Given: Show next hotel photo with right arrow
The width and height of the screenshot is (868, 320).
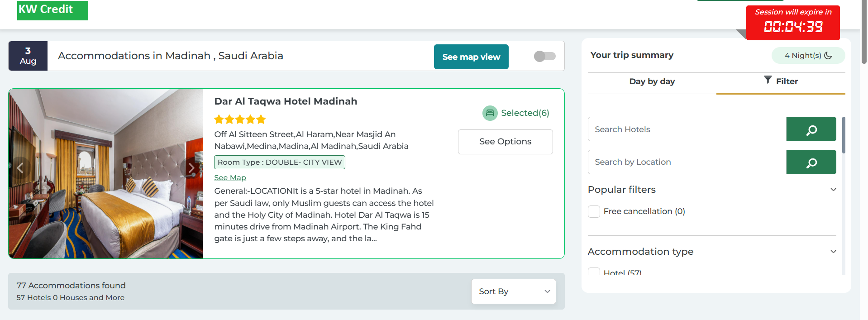Looking at the screenshot, I should pos(191,168).
